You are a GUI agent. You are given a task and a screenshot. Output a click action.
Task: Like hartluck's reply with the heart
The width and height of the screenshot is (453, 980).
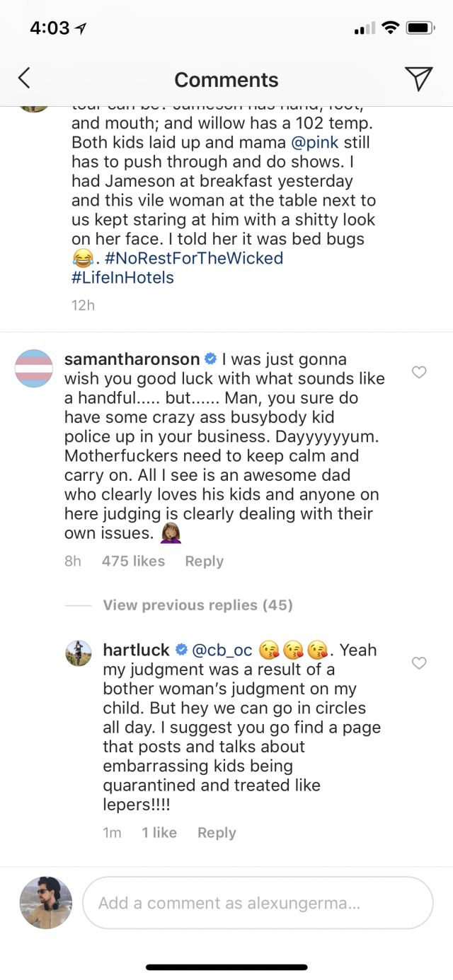pyautogui.click(x=419, y=663)
